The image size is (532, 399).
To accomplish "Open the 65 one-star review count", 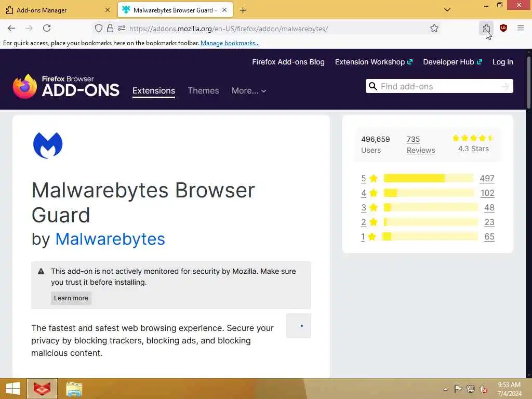I will (x=489, y=237).
